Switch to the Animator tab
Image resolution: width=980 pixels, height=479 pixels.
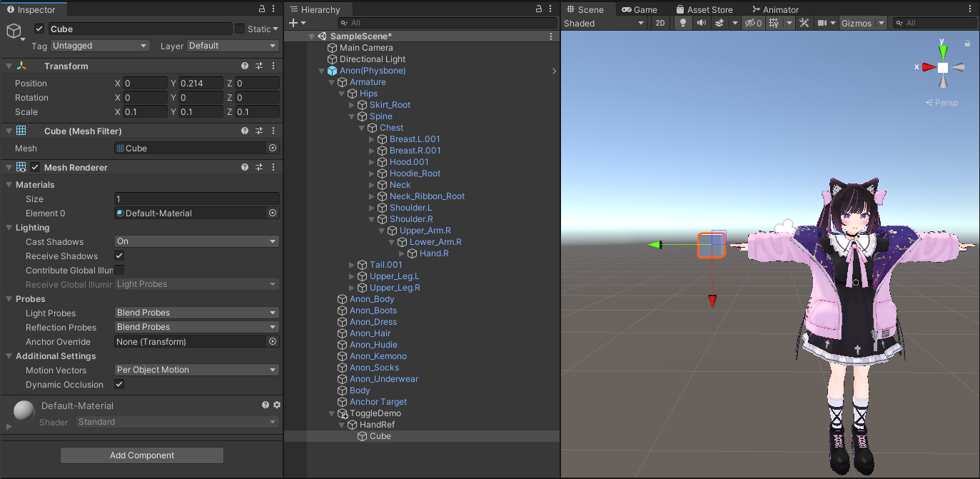click(x=776, y=9)
